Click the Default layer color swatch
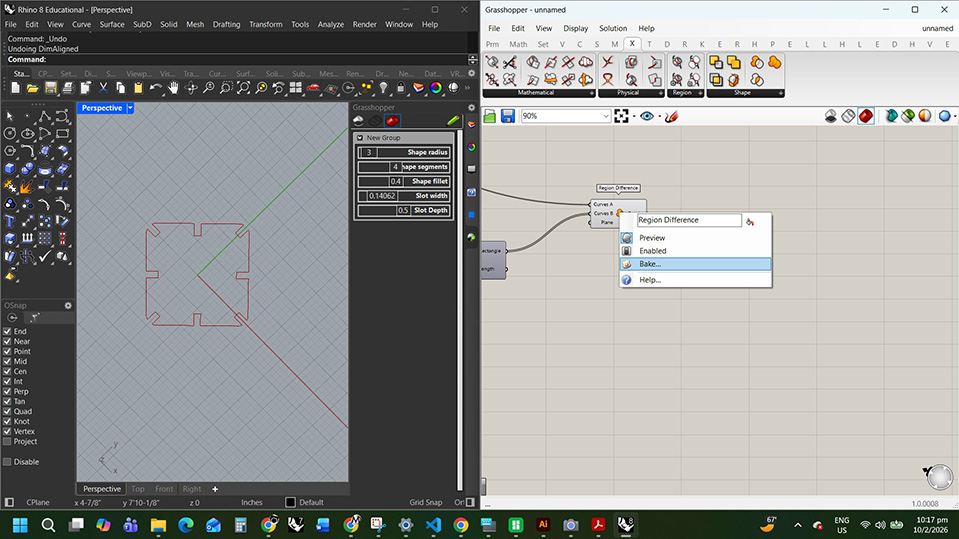The width and height of the screenshot is (959, 539). [291, 502]
